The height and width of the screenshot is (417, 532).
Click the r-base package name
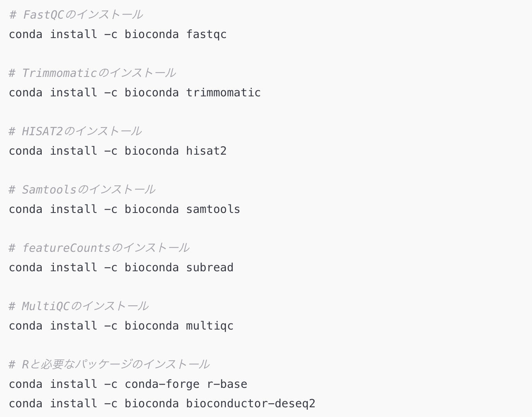pos(227,384)
